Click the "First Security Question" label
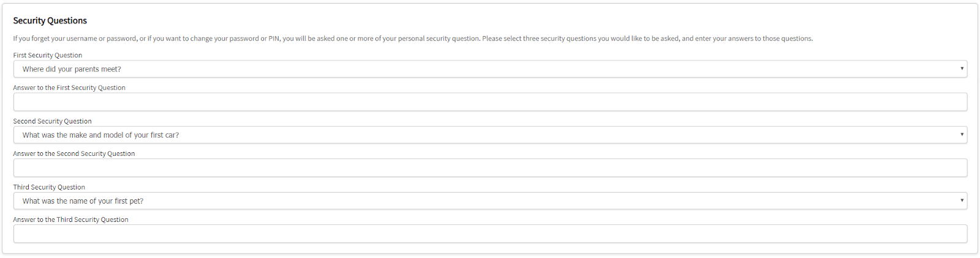The width and height of the screenshot is (980, 258). (48, 56)
